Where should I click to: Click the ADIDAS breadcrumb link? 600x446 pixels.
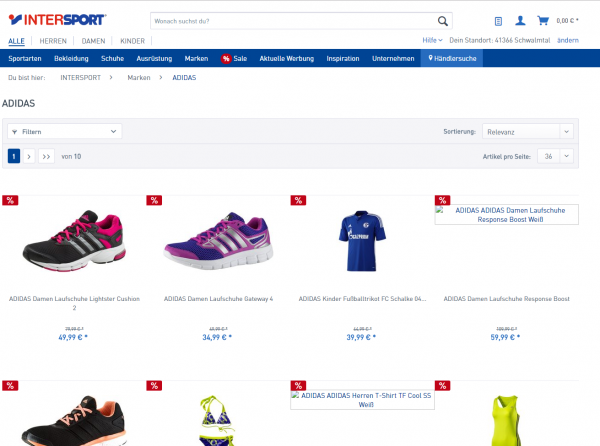[x=184, y=78]
